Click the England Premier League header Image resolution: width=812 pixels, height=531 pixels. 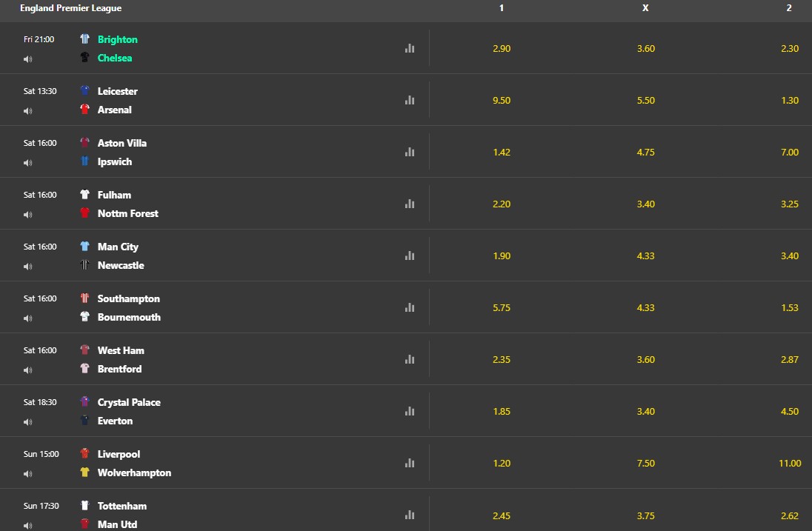[x=71, y=7]
